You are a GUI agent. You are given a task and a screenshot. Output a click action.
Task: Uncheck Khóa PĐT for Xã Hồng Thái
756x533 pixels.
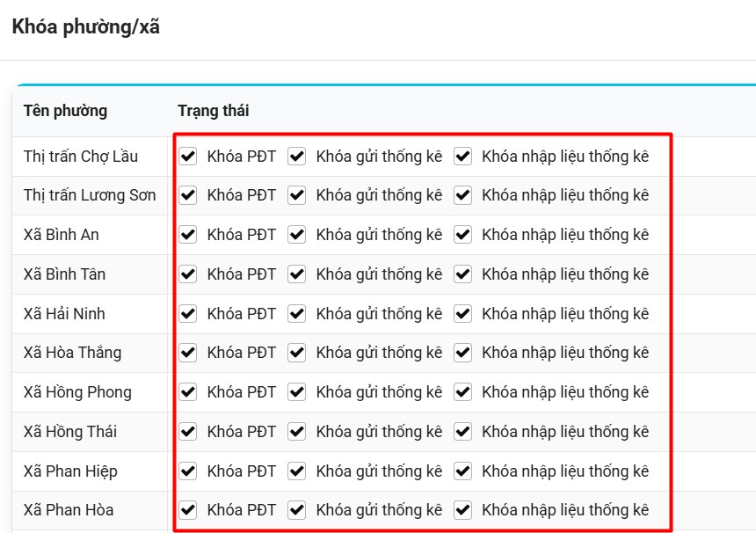click(188, 432)
